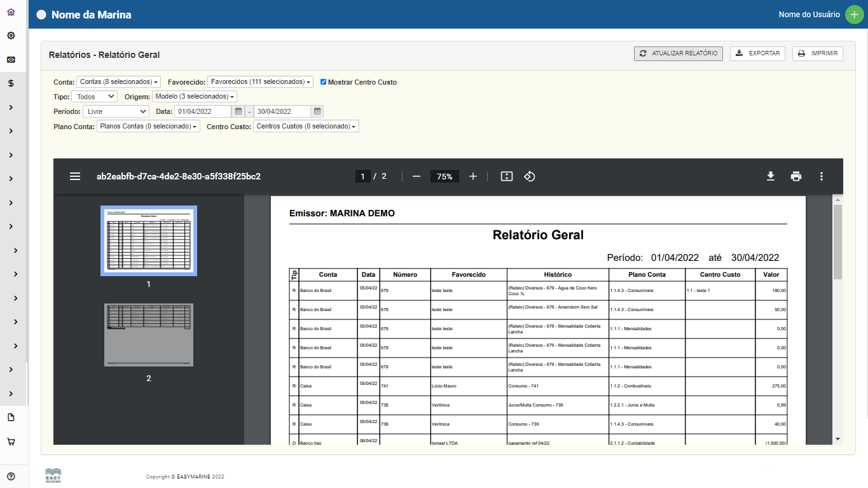This screenshot has height=488, width=868.
Task: Uncheck Mostrar Centro Custo checkbox
Action: pos(324,82)
